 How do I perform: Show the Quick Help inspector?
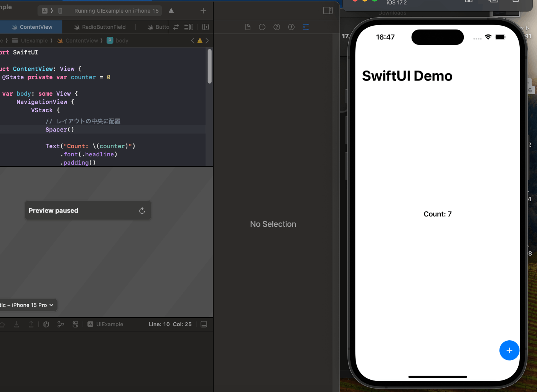tap(277, 27)
